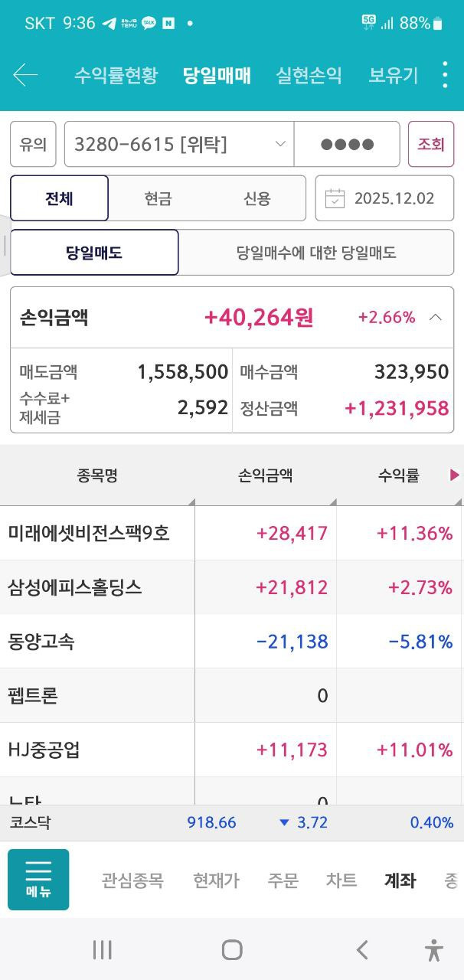Tap the Android recent apps icon
The width and height of the screenshot is (464, 980).
(x=102, y=950)
